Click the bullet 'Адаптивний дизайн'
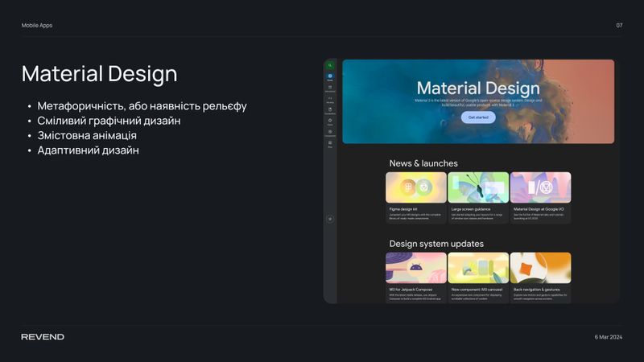Viewport: 644px width, 362px height. pos(88,150)
